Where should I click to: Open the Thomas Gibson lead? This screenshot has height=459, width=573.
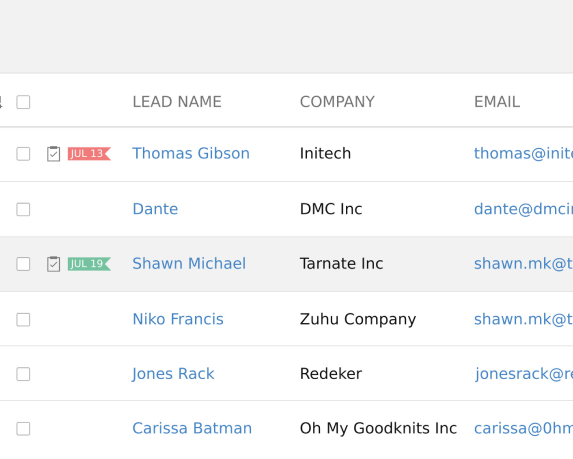point(191,153)
